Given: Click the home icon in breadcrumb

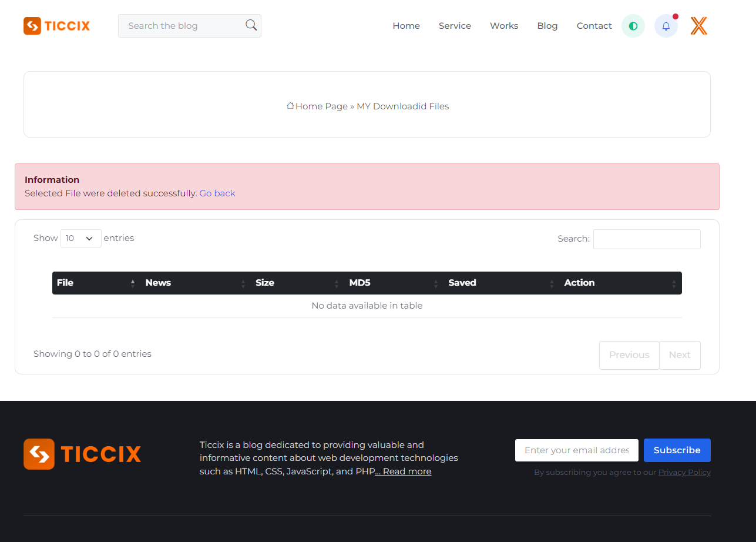Looking at the screenshot, I should click(290, 106).
